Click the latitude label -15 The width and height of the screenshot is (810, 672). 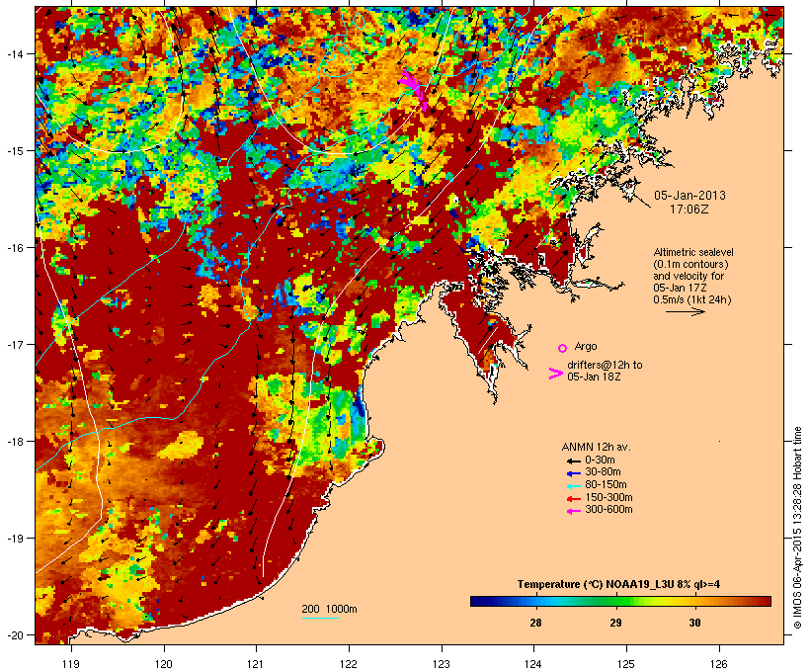pos(14,151)
